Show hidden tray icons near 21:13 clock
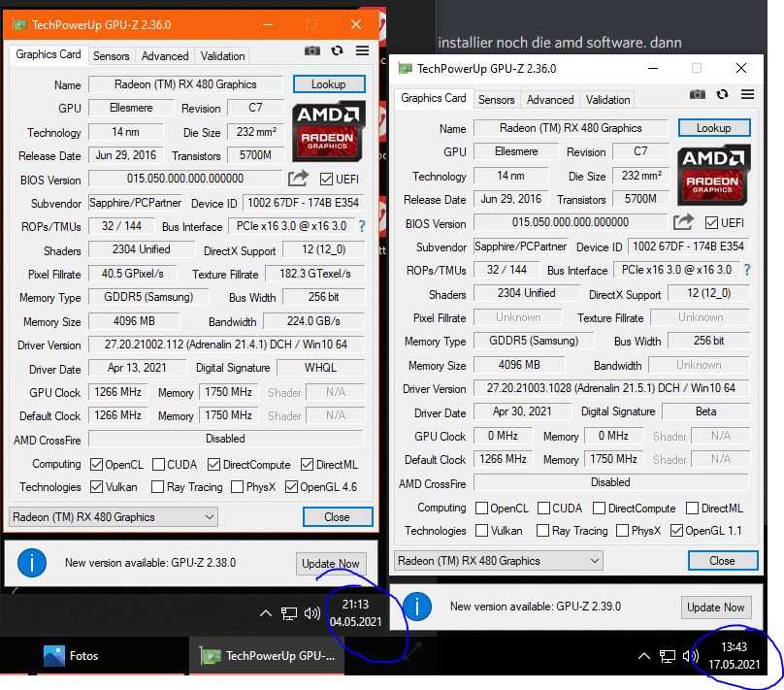784x690 pixels. (266, 613)
